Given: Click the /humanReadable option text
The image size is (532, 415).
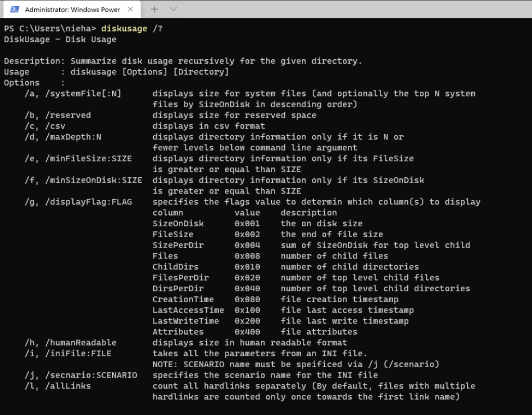Looking at the screenshot, I should pyautogui.click(x=83, y=343).
